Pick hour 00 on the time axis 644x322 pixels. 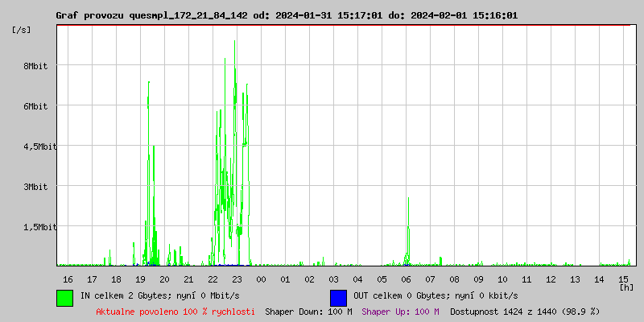(x=261, y=279)
